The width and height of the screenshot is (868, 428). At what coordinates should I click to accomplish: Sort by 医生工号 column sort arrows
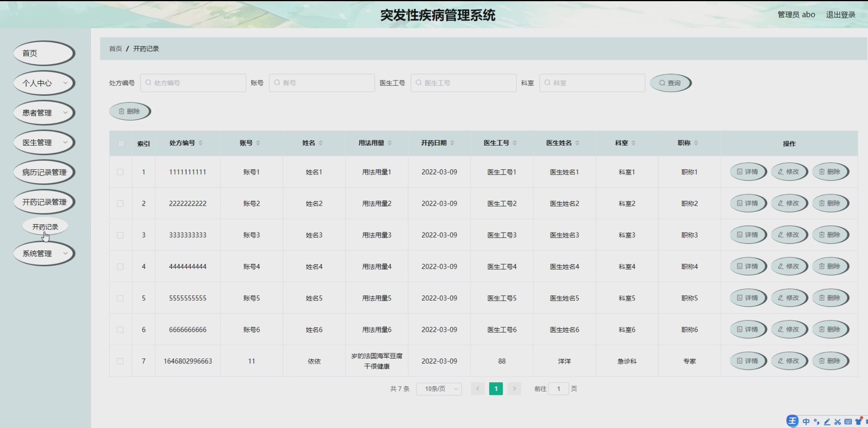[515, 143]
